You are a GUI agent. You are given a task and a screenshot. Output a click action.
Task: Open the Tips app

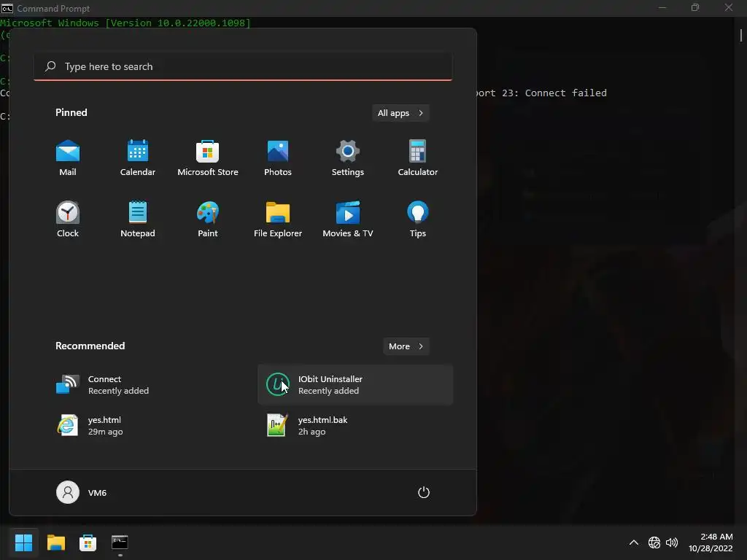pyautogui.click(x=418, y=219)
